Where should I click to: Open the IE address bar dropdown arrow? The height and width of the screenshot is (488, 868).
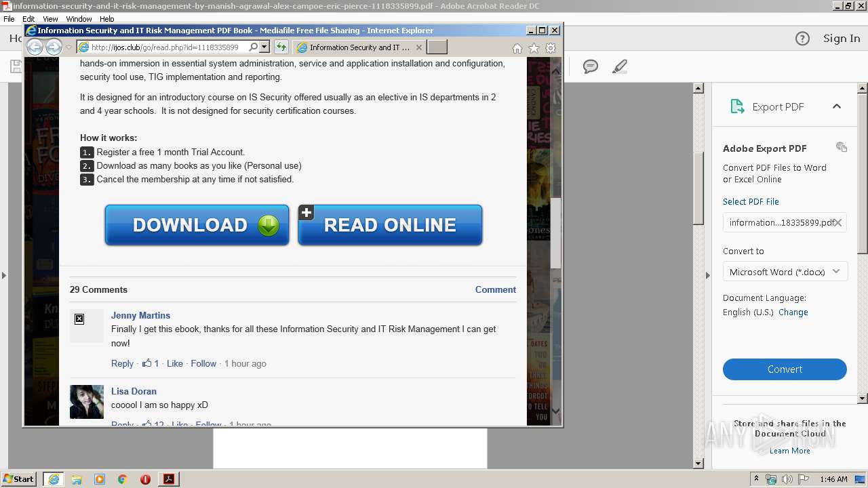[264, 47]
